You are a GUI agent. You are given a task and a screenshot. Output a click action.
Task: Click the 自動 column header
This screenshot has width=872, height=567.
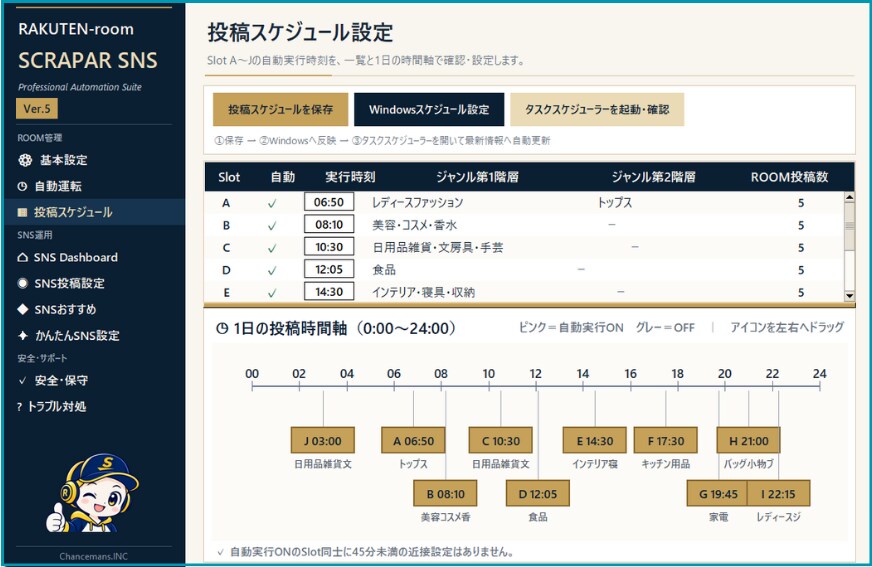(x=283, y=177)
